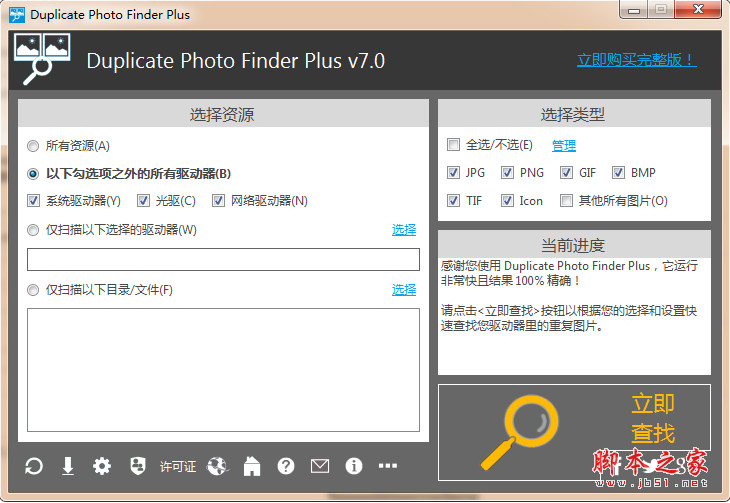Viewport: 730px width, 503px height.
Task: Click the refresh icon in bottom toolbar
Action: pyautogui.click(x=34, y=466)
